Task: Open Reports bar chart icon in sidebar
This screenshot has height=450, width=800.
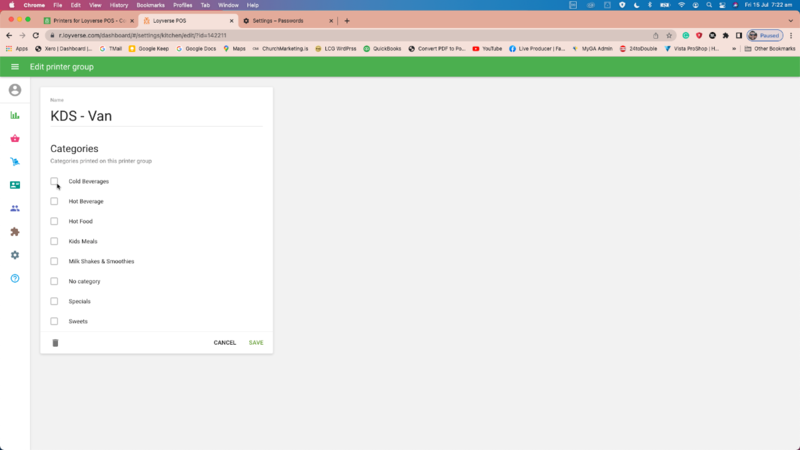Action: tap(15, 115)
